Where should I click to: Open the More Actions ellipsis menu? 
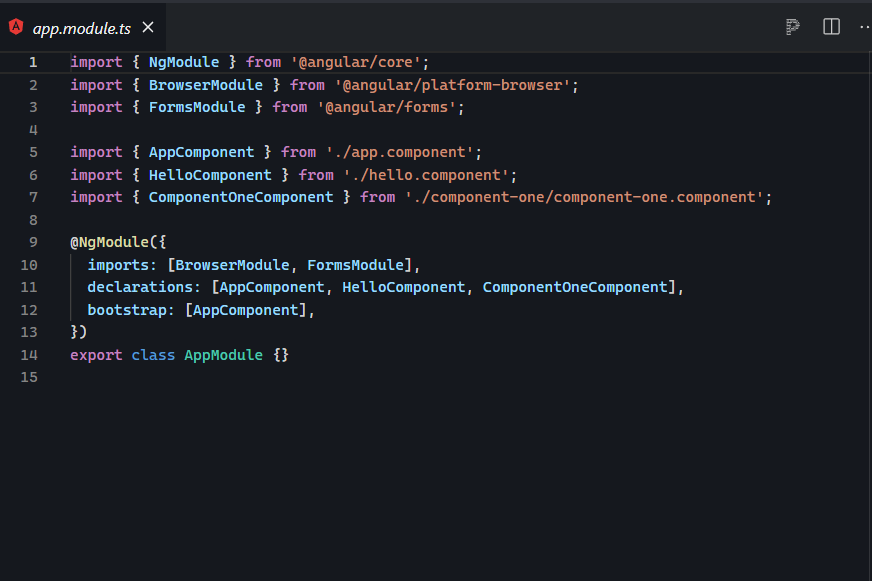[864, 27]
